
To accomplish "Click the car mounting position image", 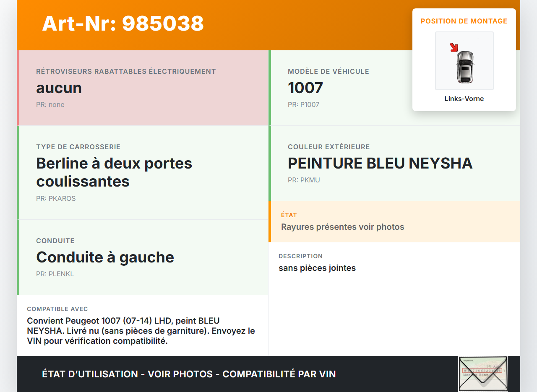I will click(464, 61).
